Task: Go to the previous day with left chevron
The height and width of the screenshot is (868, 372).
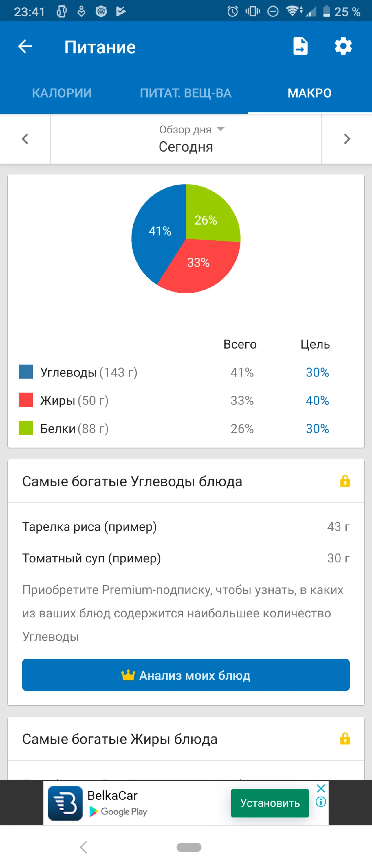Action: click(x=25, y=139)
